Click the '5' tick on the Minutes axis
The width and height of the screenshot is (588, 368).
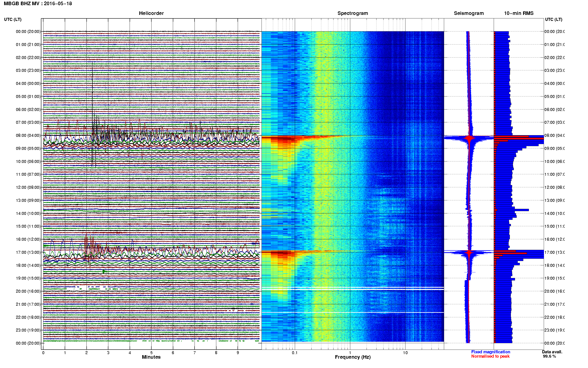151,353
